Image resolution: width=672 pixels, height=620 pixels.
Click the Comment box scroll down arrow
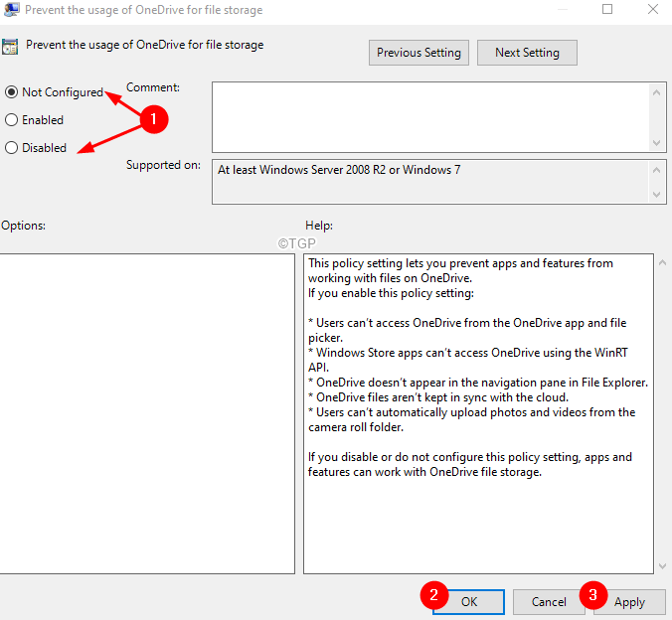pyautogui.click(x=656, y=143)
